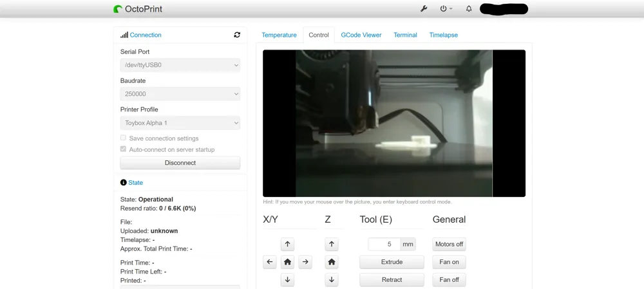Switch to the Temperature tab
The image size is (644, 289).
(279, 35)
